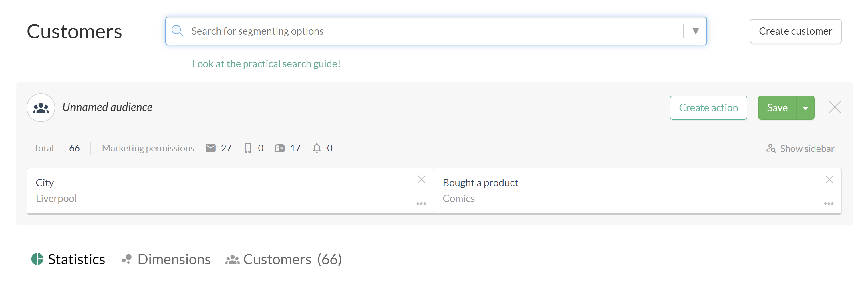The image size is (868, 284).
Task: Close the Unnamed audience panel
Action: (x=835, y=108)
